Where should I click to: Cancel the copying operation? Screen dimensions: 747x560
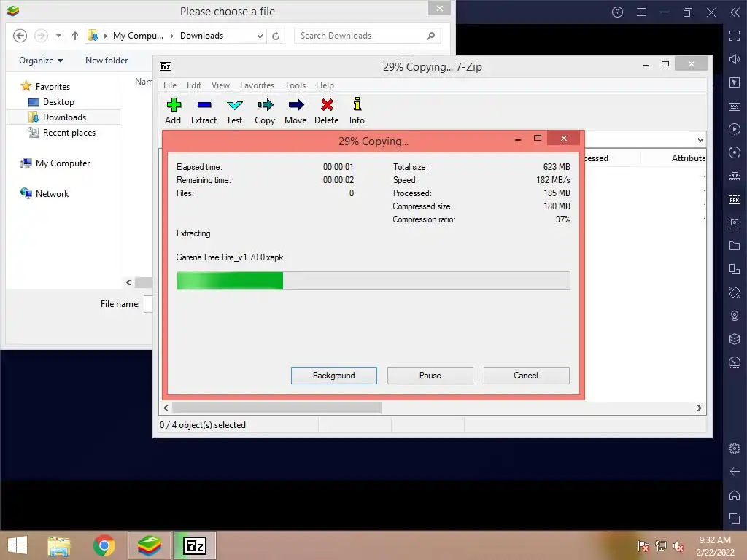coord(527,376)
